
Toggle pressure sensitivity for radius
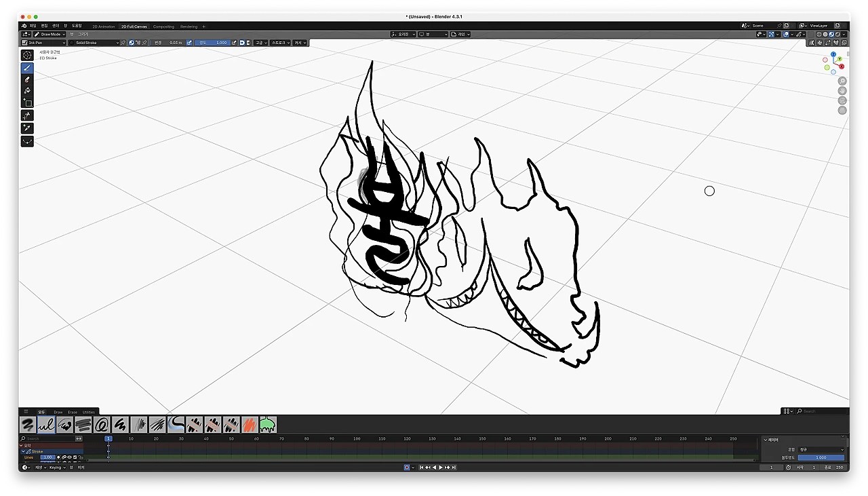point(188,43)
